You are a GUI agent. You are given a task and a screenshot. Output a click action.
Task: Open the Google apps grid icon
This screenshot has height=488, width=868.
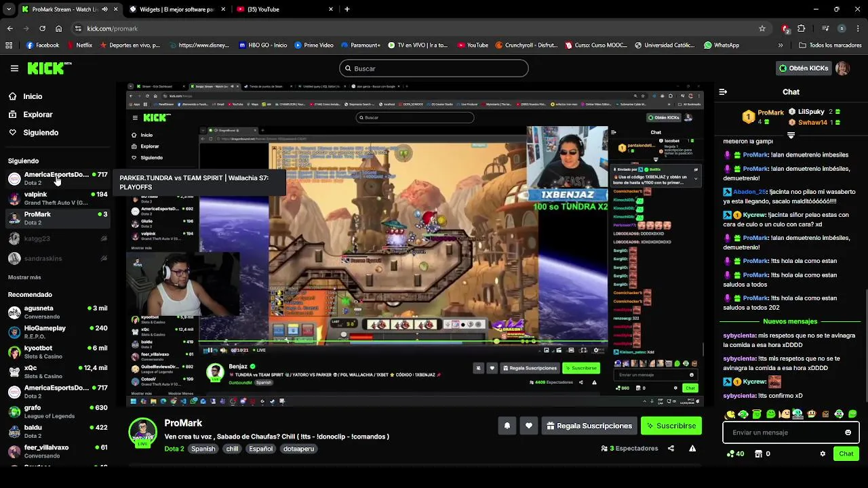click(x=9, y=45)
